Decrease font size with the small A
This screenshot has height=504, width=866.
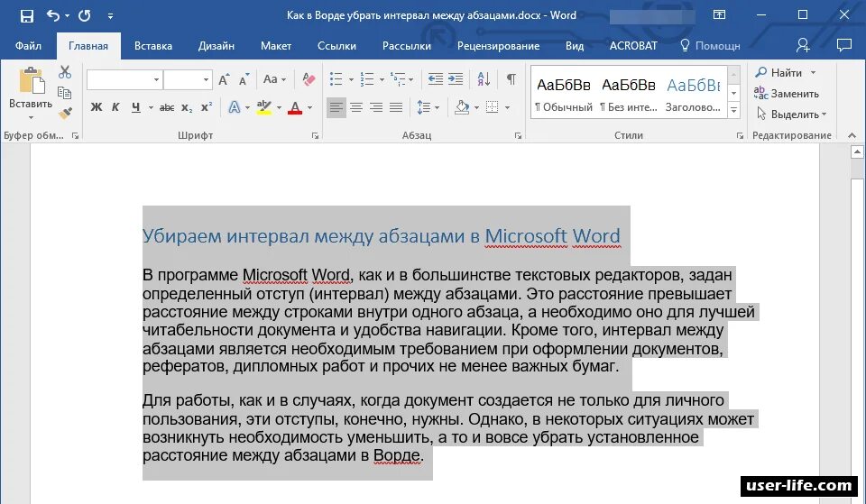[x=244, y=79]
